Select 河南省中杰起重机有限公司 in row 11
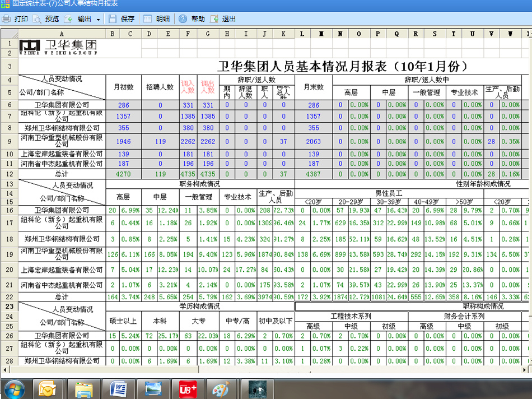This screenshot has width=532, height=399. tap(62, 164)
